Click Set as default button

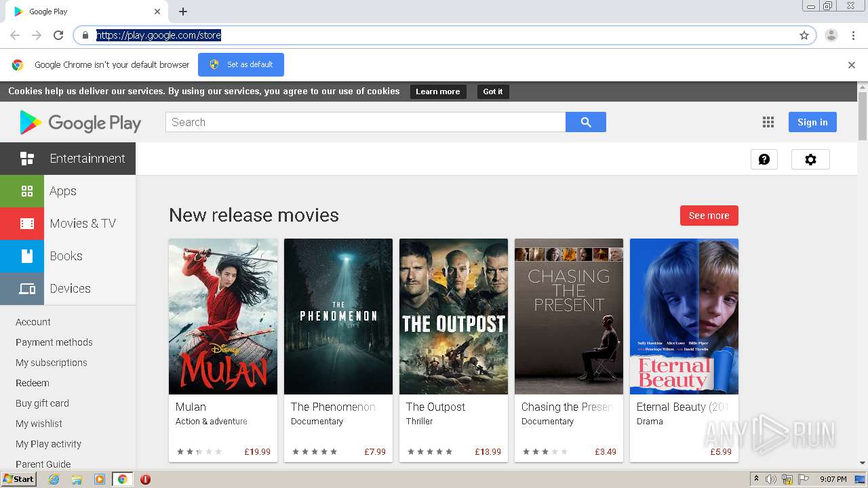(241, 64)
